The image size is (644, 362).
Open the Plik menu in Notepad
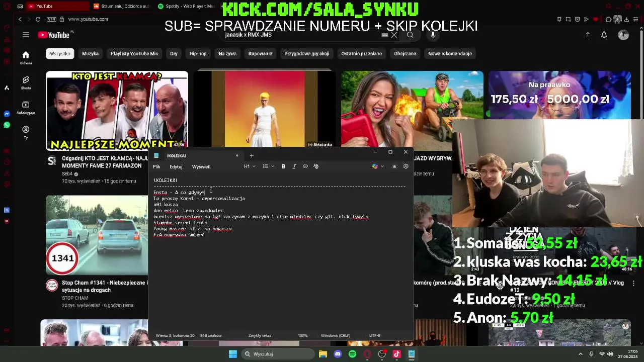(x=156, y=166)
